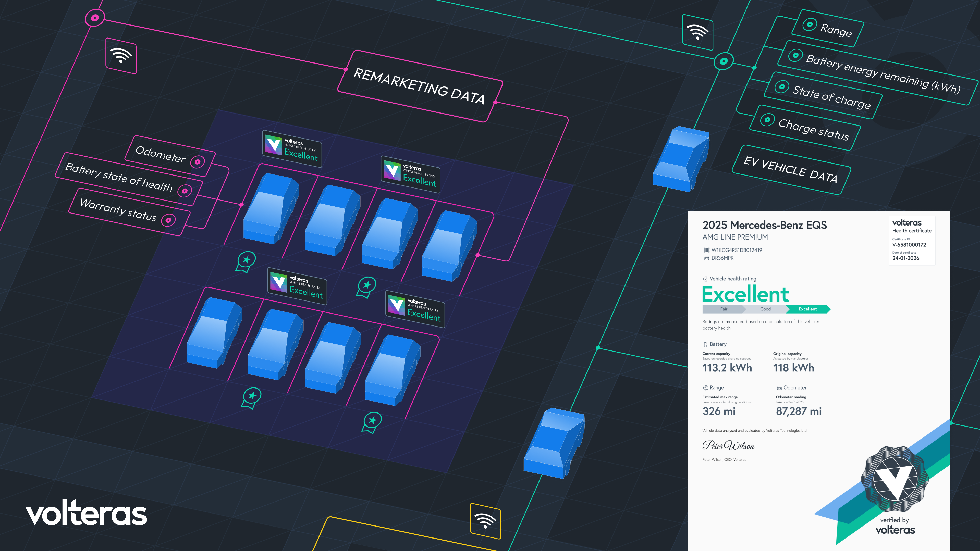
Task: Click the Excellent badge above the first top-row car
Action: 292,149
